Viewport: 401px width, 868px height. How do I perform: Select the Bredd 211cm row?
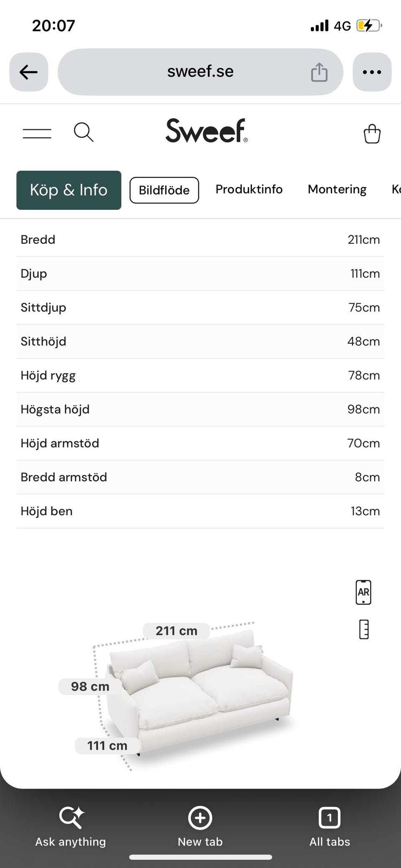click(200, 240)
